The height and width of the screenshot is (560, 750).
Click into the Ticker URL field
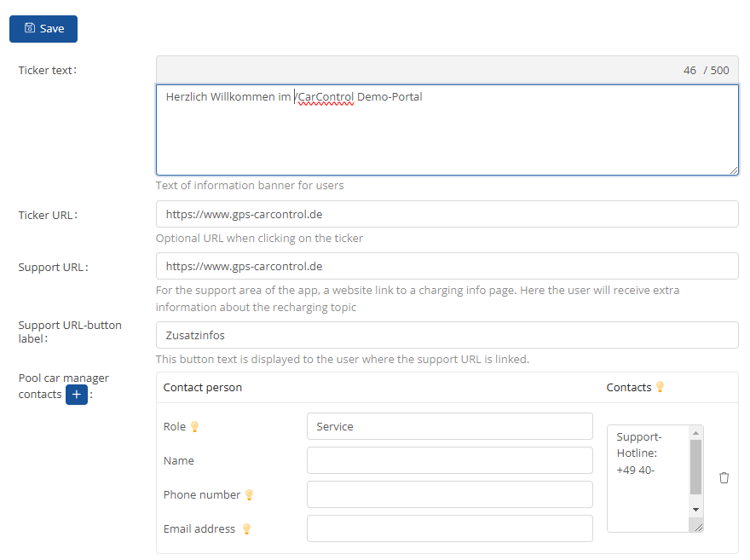447,214
